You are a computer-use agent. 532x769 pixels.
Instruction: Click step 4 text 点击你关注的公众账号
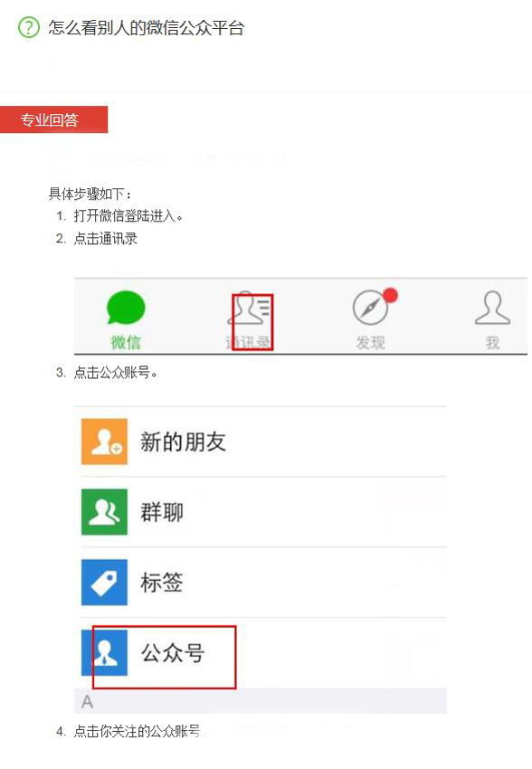tap(137, 731)
